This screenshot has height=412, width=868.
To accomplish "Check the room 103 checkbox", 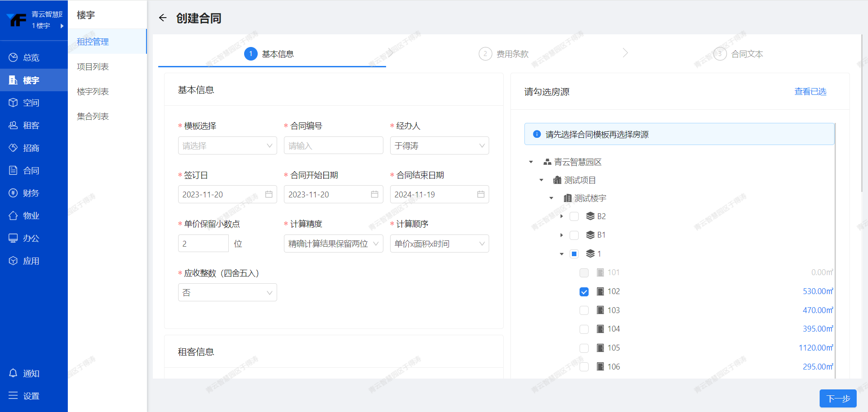I will [584, 310].
